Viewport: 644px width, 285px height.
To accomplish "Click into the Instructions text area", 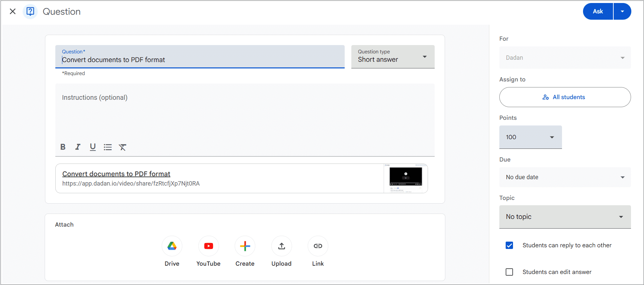I will coord(245,113).
